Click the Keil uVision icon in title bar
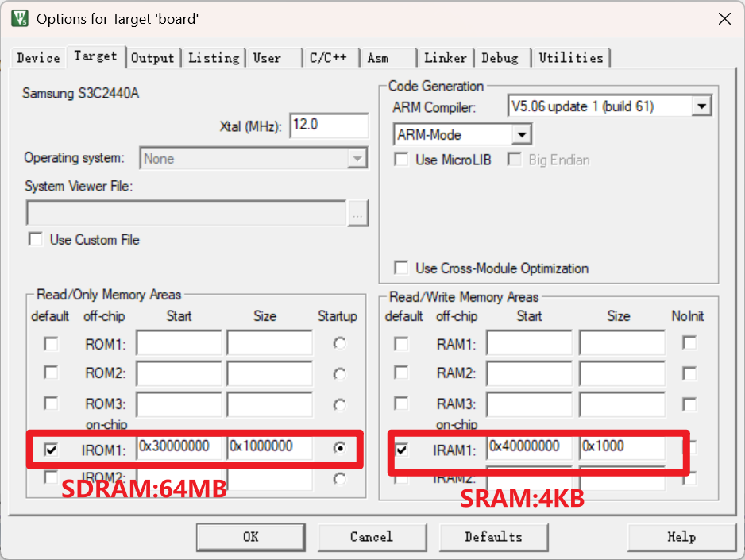Image resolution: width=745 pixels, height=560 pixels. pyautogui.click(x=20, y=18)
